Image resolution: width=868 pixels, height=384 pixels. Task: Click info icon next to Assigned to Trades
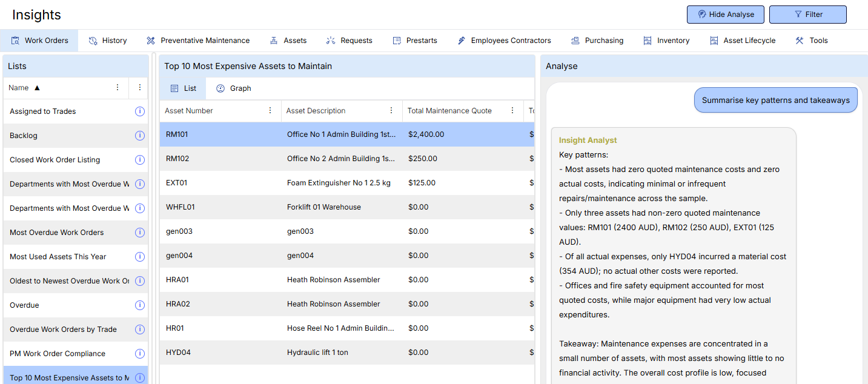click(x=139, y=111)
